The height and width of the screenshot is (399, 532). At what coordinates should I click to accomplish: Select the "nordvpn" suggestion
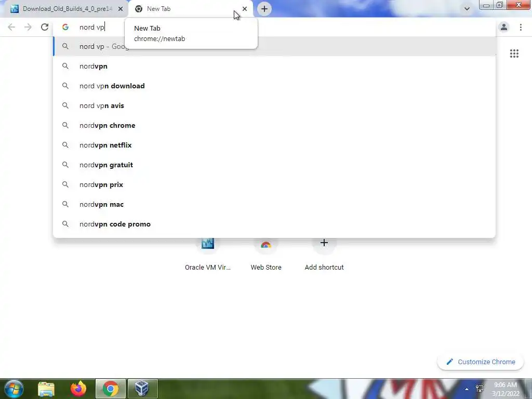(x=274, y=66)
